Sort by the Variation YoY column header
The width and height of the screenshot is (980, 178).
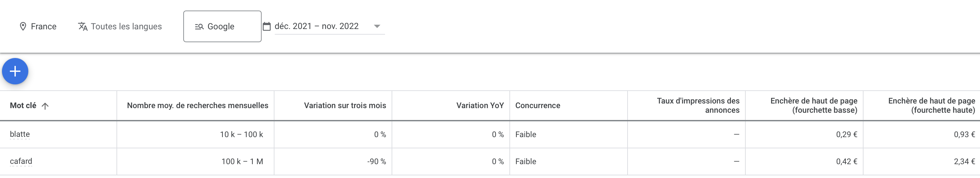(480, 105)
